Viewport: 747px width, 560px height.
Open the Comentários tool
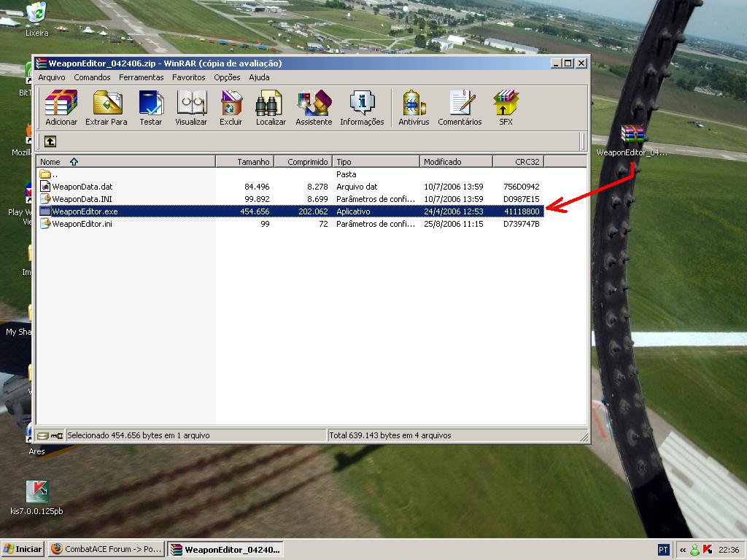coord(460,108)
